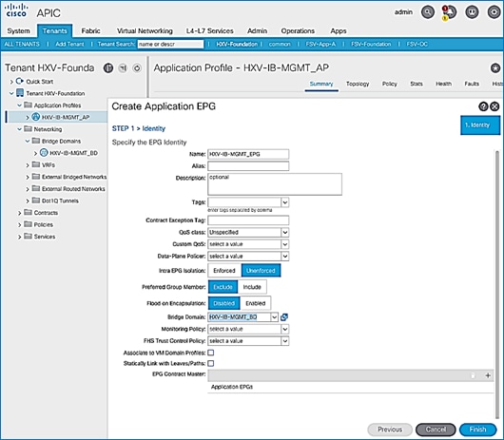Open the System menu tab
Viewport: 504px width, 440px height.
pyautogui.click(x=18, y=30)
